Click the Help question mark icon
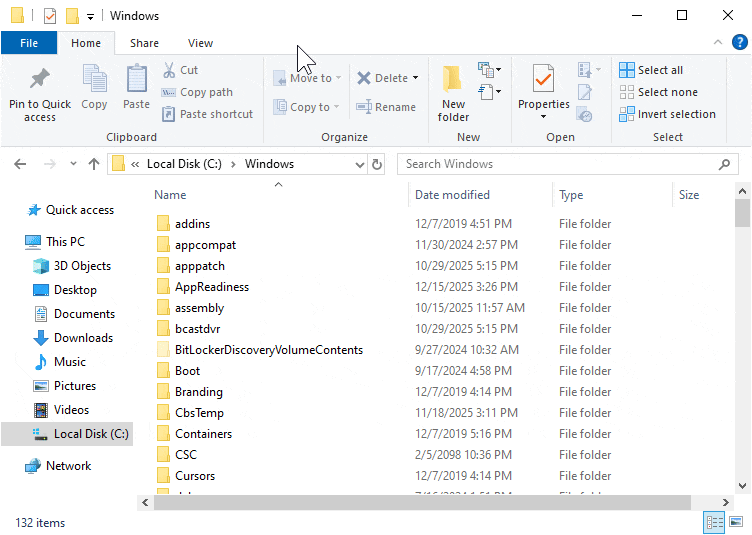The image size is (752, 535). pyautogui.click(x=739, y=42)
